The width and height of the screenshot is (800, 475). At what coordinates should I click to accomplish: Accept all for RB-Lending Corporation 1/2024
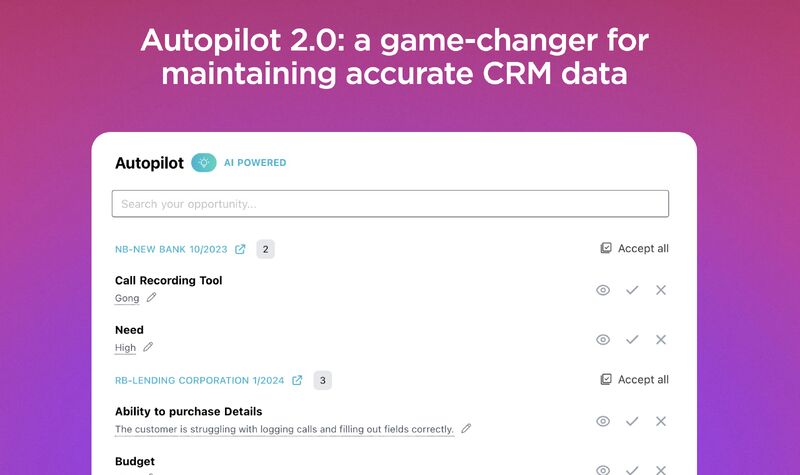coord(634,380)
